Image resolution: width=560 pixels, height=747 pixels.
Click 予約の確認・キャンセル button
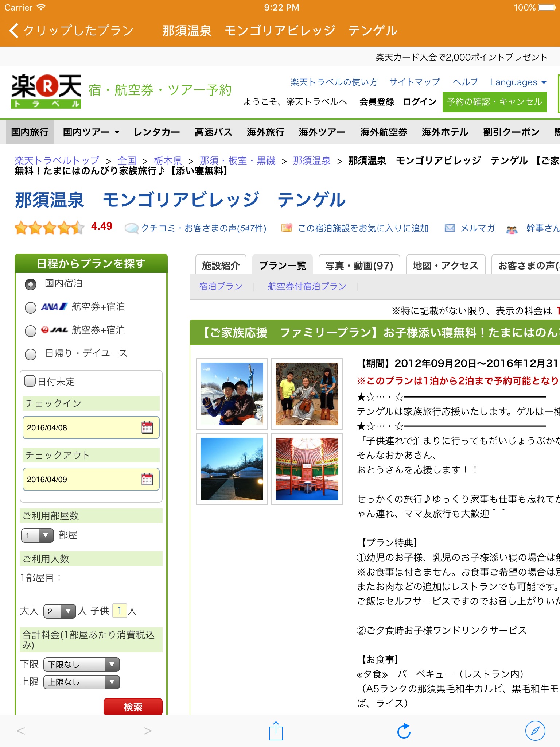click(x=495, y=102)
